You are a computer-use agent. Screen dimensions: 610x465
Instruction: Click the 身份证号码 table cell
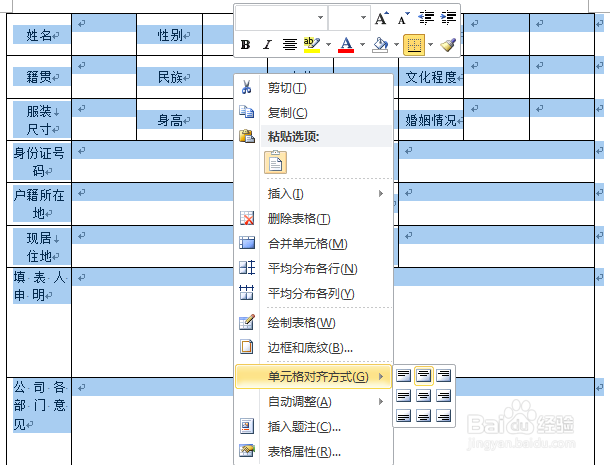pyautogui.click(x=39, y=161)
